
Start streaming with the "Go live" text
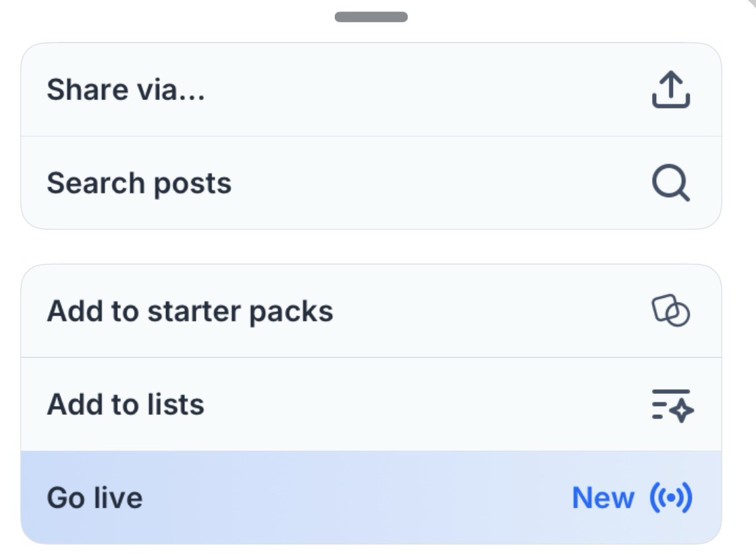click(x=94, y=498)
